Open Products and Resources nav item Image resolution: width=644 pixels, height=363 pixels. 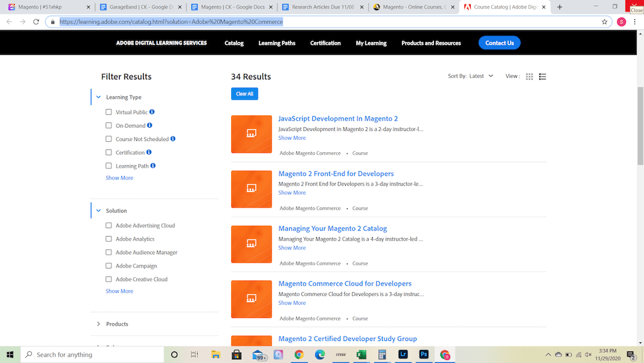pyautogui.click(x=431, y=43)
